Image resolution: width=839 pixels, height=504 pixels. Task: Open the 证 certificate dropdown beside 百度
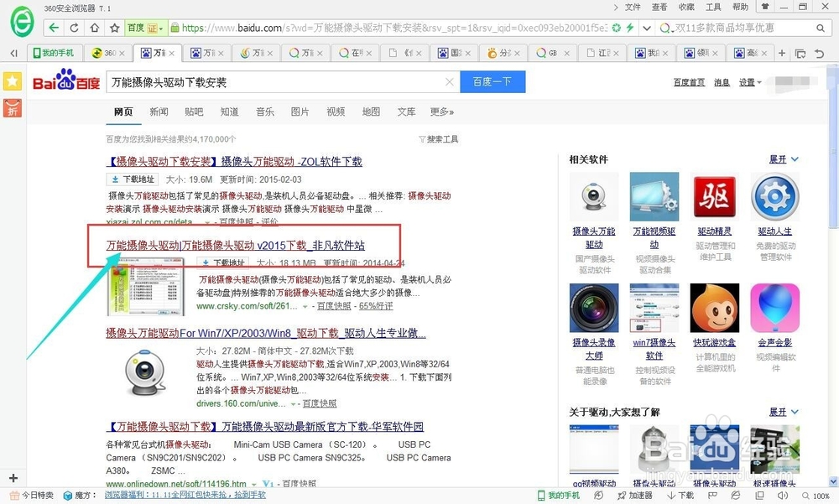tap(155, 28)
